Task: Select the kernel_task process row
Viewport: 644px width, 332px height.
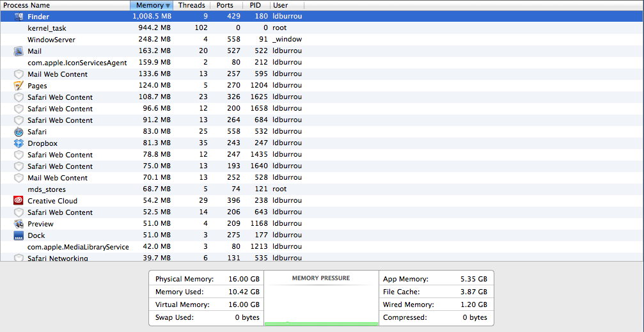Action: (x=322, y=28)
